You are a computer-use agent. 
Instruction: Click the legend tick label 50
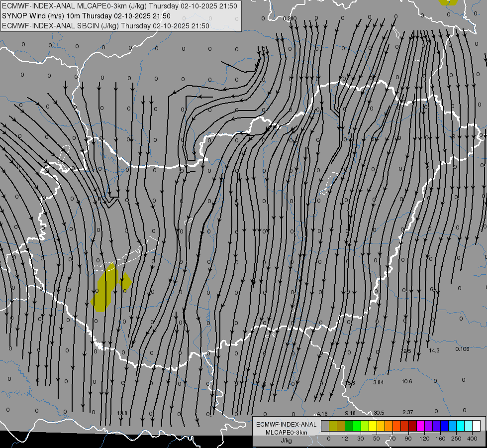click(x=377, y=439)
